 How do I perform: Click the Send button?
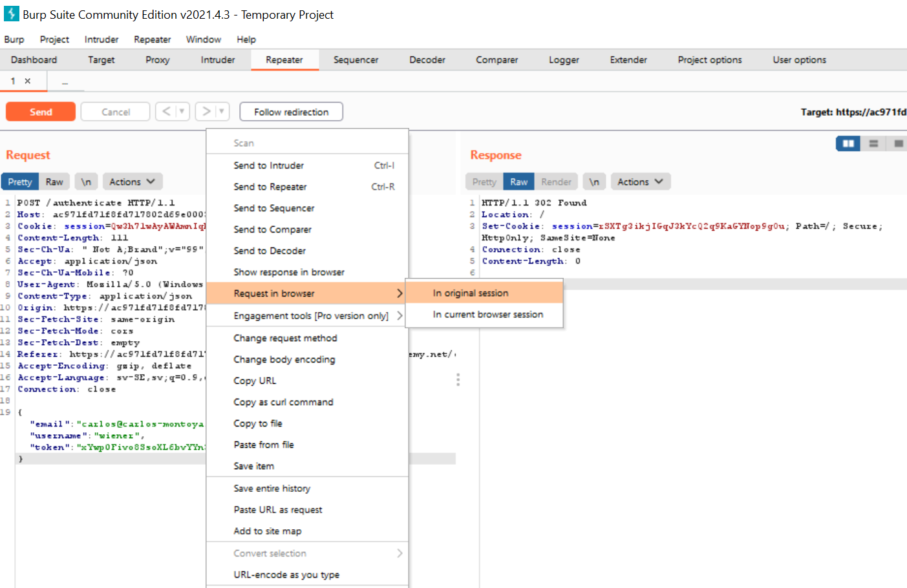click(41, 112)
